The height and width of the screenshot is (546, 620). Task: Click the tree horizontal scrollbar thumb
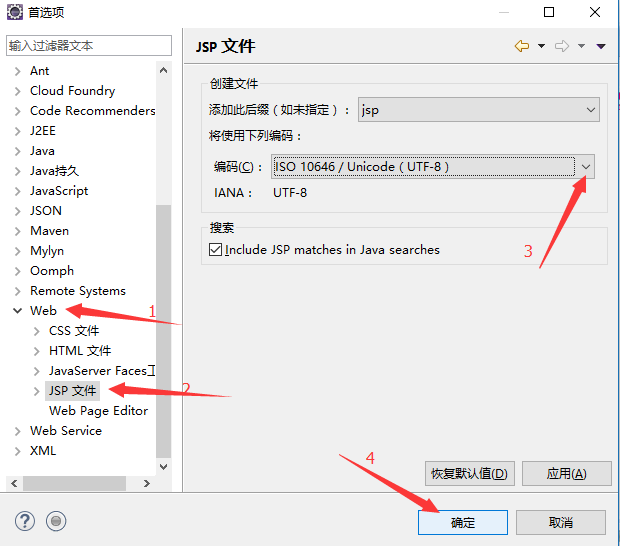[x=74, y=483]
